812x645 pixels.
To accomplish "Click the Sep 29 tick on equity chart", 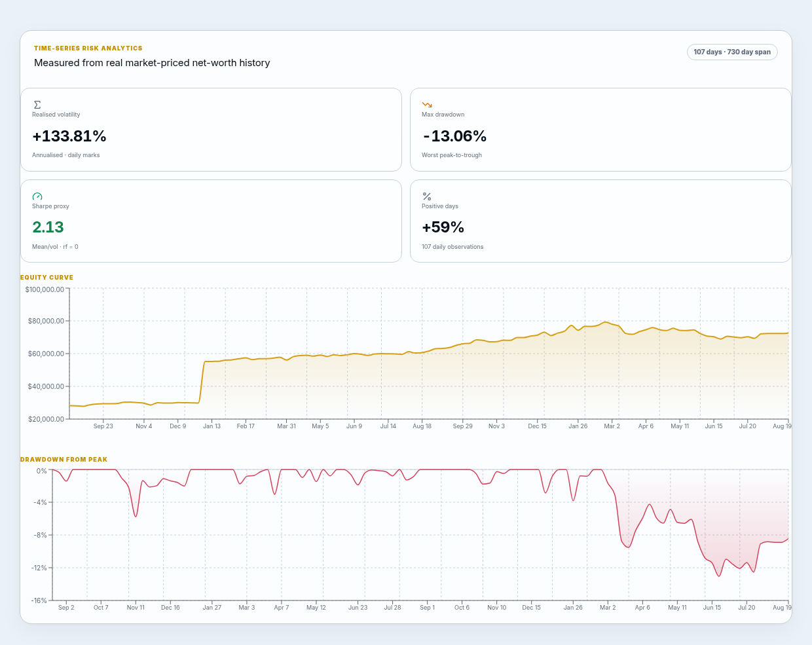I will 463,426.
